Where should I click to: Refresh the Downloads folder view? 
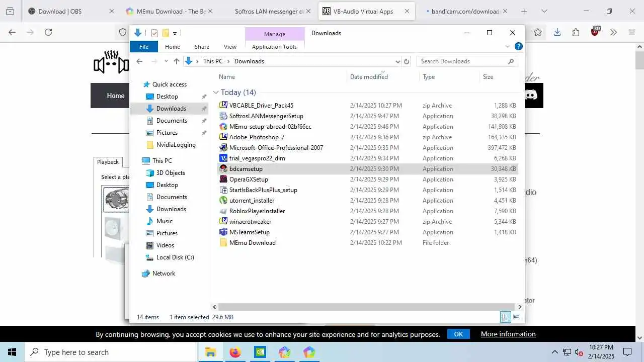(407, 61)
